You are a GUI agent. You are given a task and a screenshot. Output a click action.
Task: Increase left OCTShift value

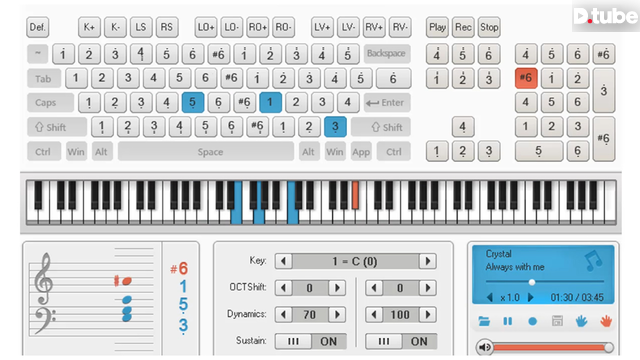pos(338,288)
